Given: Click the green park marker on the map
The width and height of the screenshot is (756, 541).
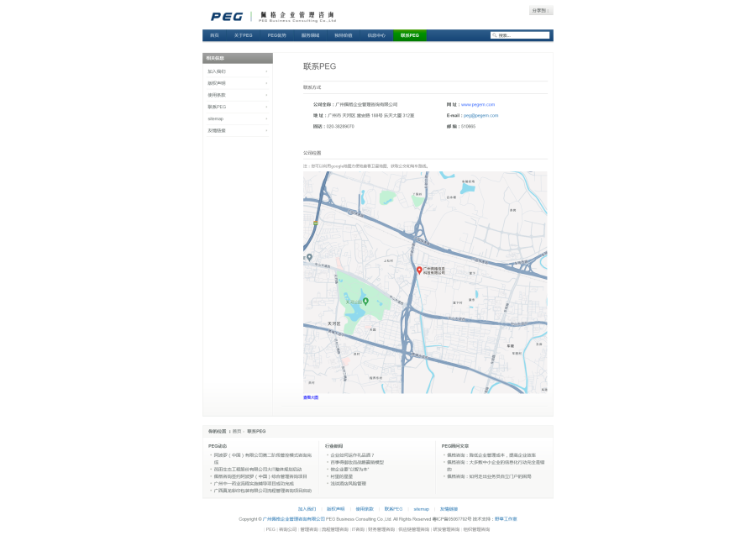Looking at the screenshot, I should click(365, 300).
